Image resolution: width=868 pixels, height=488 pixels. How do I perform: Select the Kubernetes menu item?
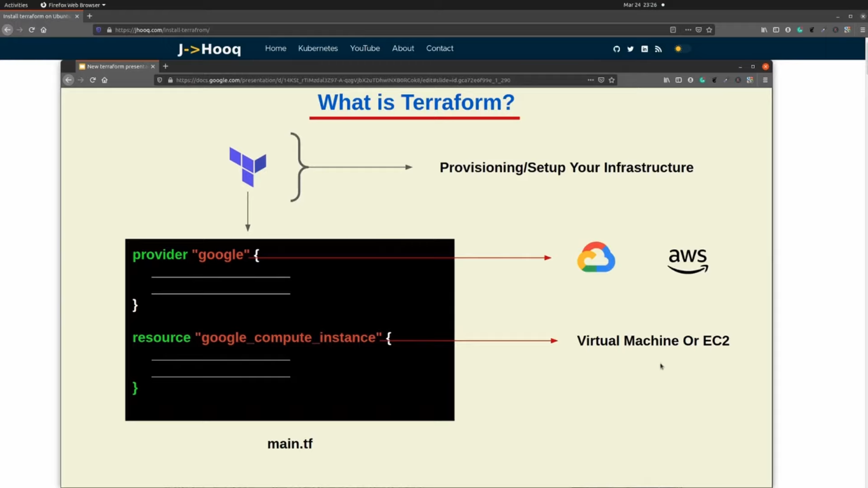(318, 48)
